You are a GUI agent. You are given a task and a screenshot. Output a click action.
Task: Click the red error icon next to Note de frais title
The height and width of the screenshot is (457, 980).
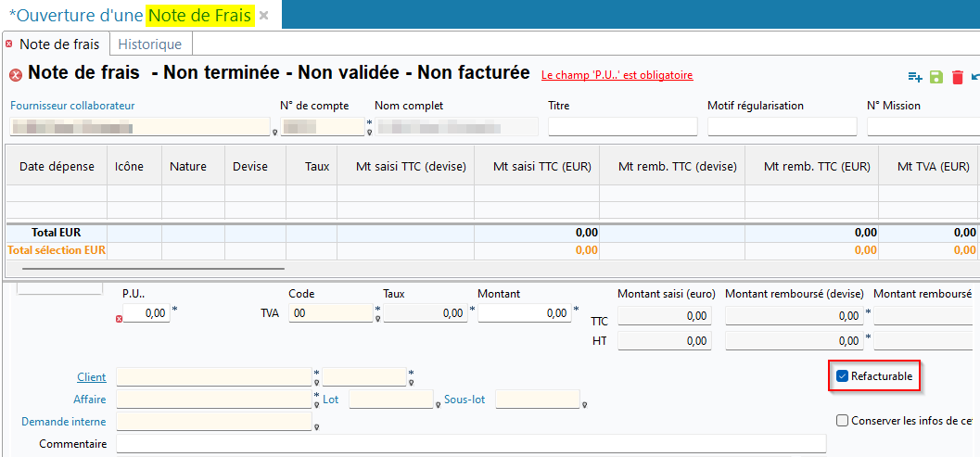[x=16, y=75]
